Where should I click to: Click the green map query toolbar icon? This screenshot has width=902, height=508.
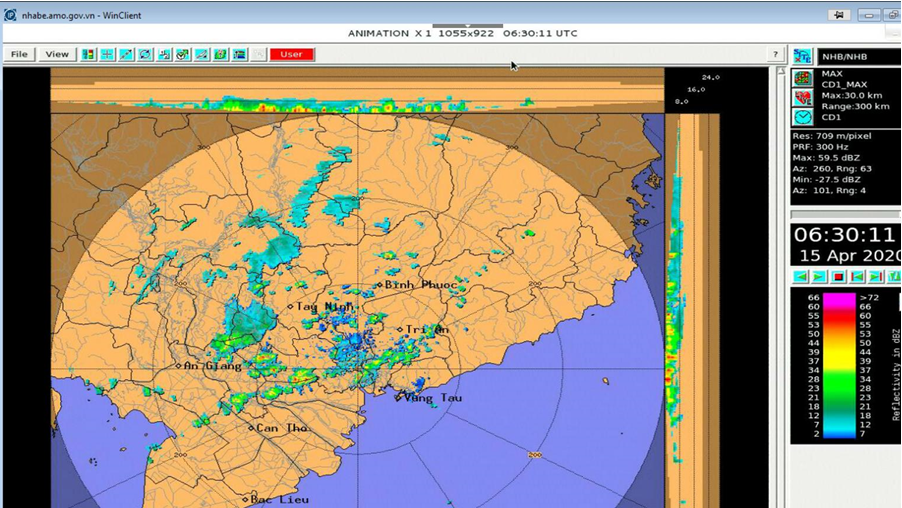[221, 54]
